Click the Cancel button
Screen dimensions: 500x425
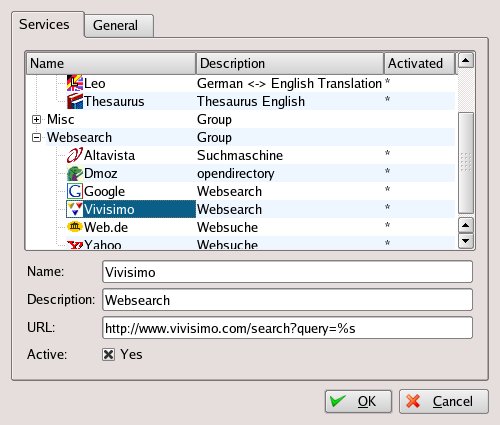pos(444,401)
